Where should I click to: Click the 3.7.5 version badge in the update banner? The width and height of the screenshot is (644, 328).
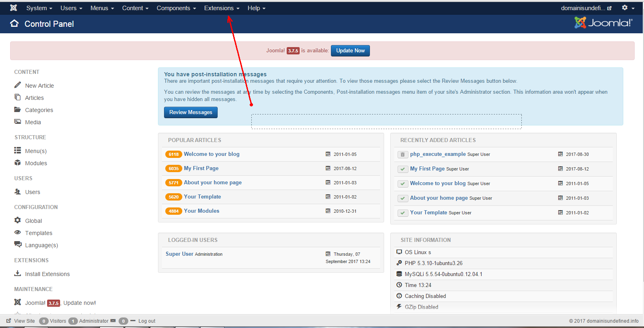[x=293, y=51]
